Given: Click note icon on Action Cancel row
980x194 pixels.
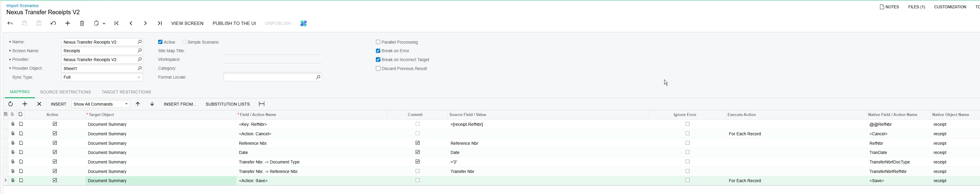Looking at the screenshot, I should click(21, 134).
